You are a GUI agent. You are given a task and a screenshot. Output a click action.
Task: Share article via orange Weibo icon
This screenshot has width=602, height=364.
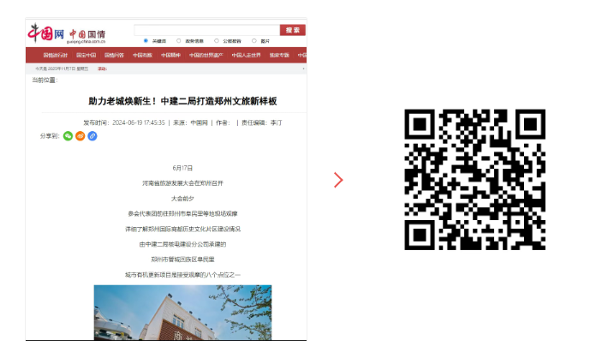click(80, 136)
